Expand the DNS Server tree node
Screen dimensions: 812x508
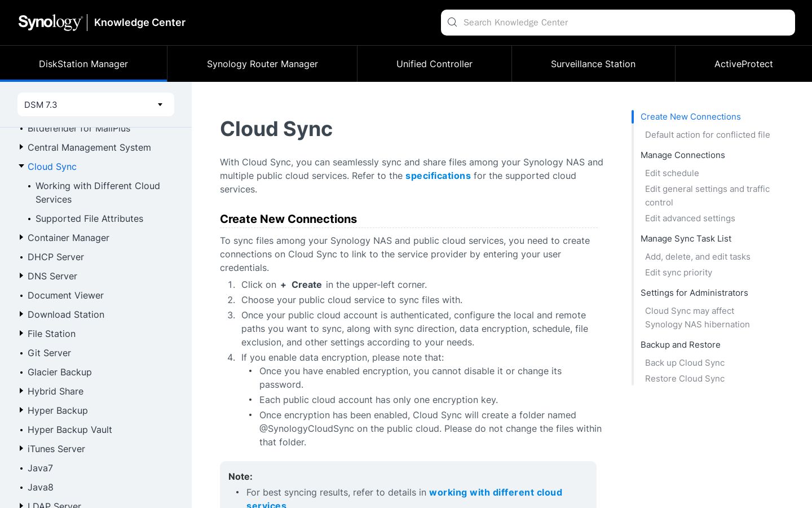[21, 276]
